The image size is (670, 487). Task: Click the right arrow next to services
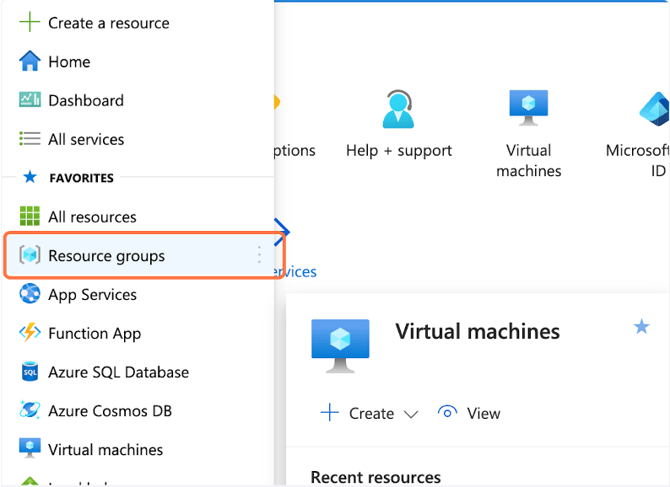282,232
